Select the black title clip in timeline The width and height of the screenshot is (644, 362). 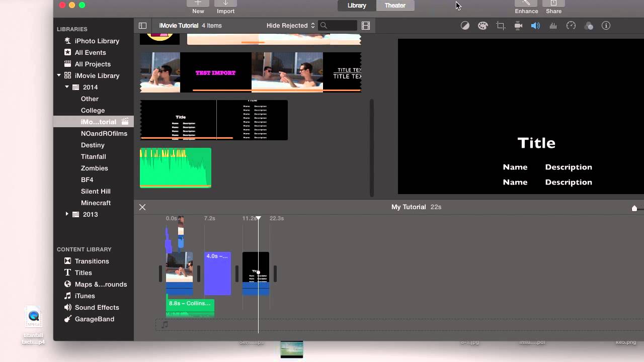click(256, 274)
